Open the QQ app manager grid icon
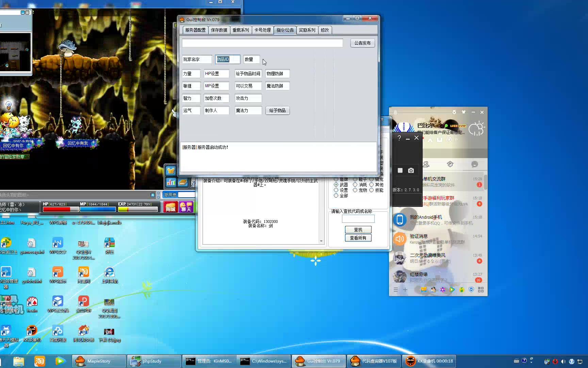The height and width of the screenshot is (368, 588). [x=481, y=290]
